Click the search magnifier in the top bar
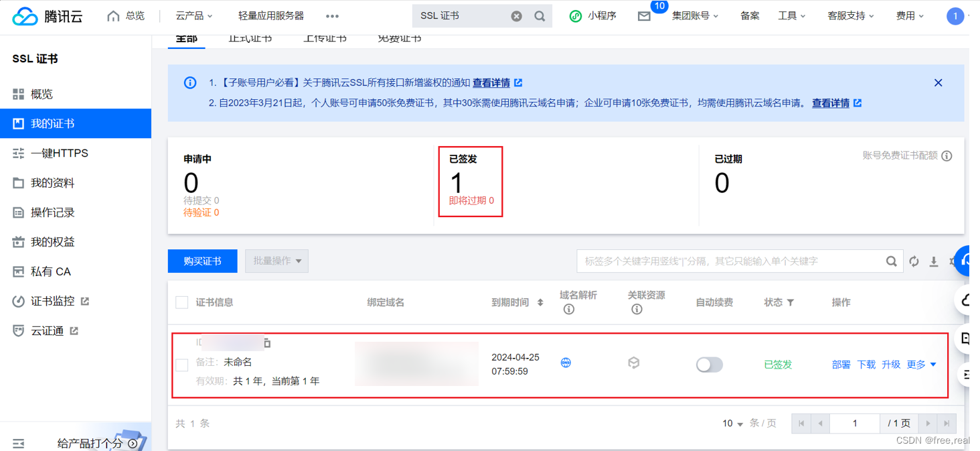The image size is (980, 451). tap(540, 16)
